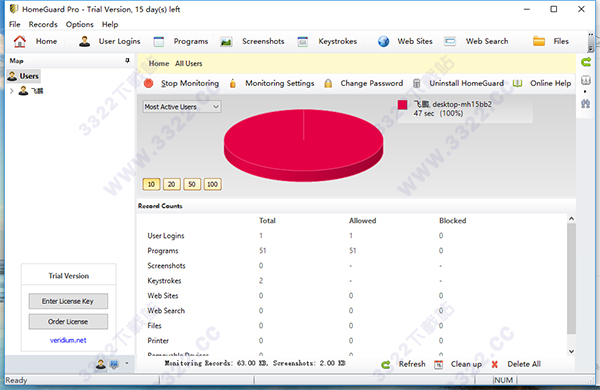The image size is (600, 390).
Task: Click Home in the breadcrumb bar
Action: click(x=159, y=64)
